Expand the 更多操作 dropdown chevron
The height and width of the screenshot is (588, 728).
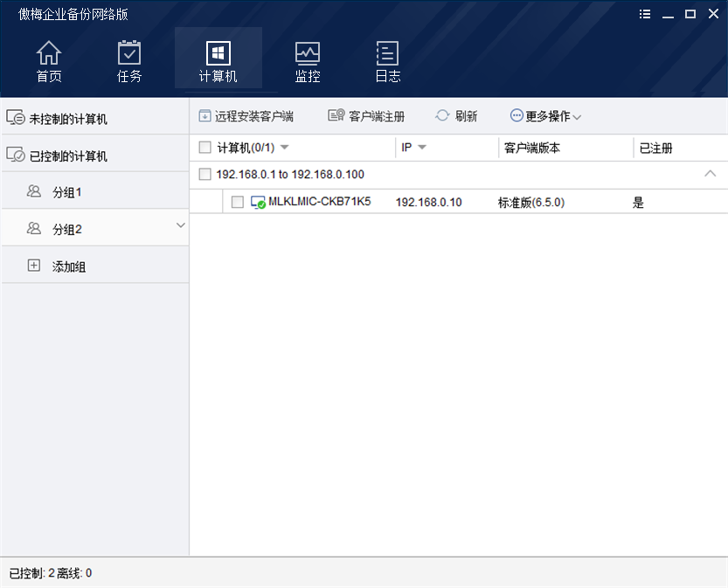[577, 117]
